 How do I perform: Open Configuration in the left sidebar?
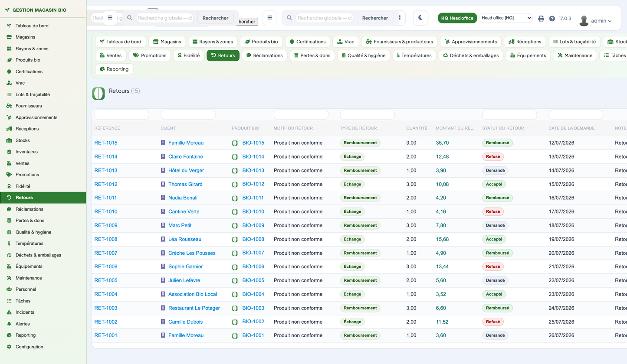[x=43, y=347]
